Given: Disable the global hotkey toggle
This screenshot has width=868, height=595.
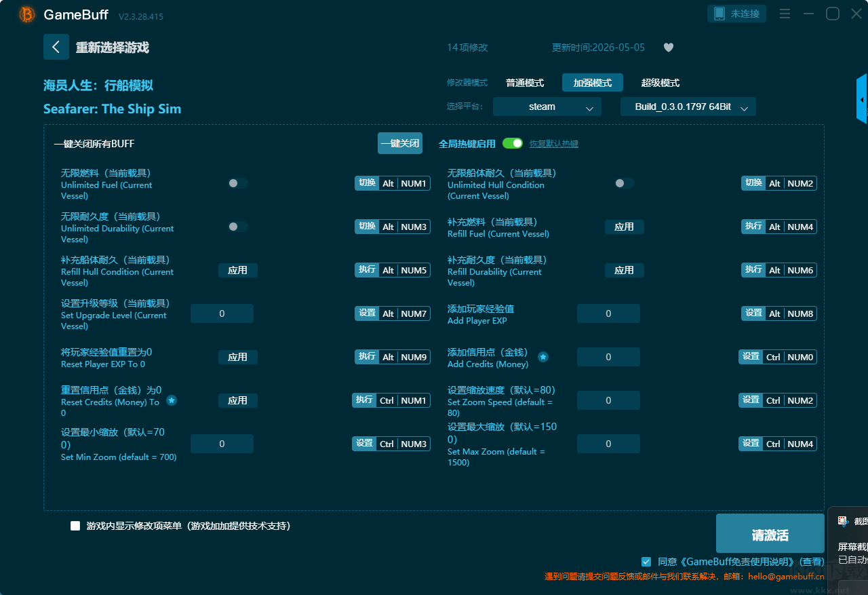Looking at the screenshot, I should [513, 143].
